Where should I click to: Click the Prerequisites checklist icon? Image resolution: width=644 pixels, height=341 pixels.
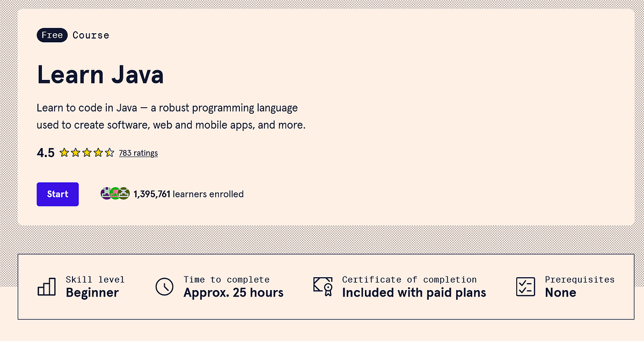(525, 287)
